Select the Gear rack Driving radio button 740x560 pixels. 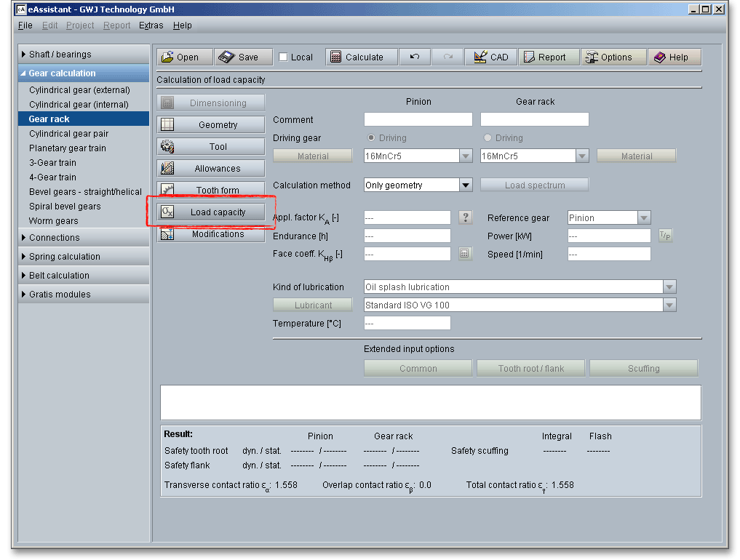(488, 138)
